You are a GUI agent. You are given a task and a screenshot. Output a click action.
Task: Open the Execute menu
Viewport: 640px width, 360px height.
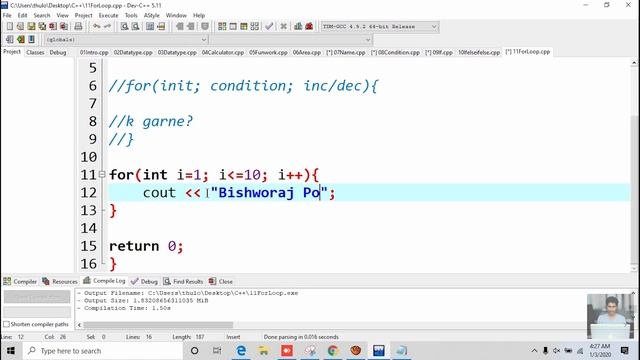point(109,16)
